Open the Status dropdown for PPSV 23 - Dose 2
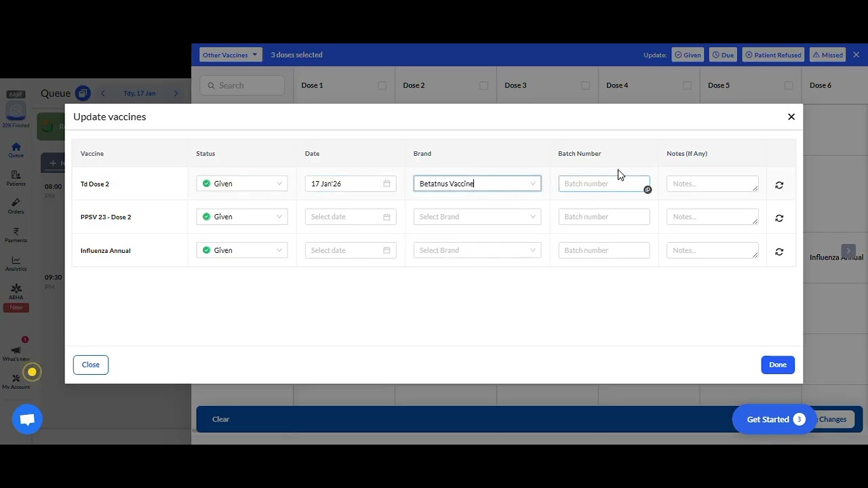This screenshot has height=488, width=868. pos(242,217)
